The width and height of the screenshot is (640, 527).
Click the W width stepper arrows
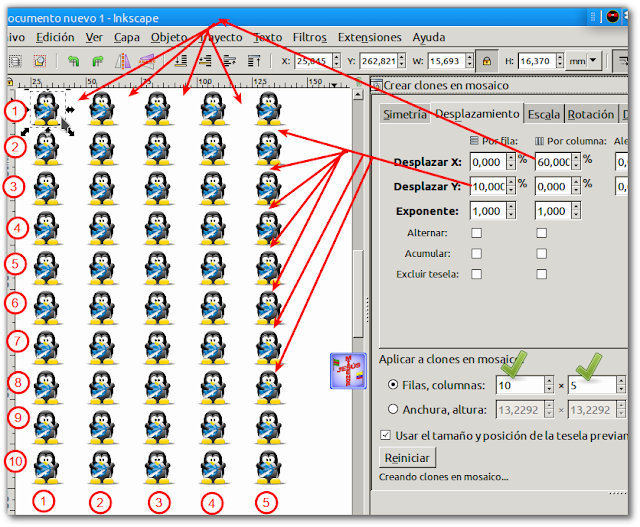tap(469, 61)
